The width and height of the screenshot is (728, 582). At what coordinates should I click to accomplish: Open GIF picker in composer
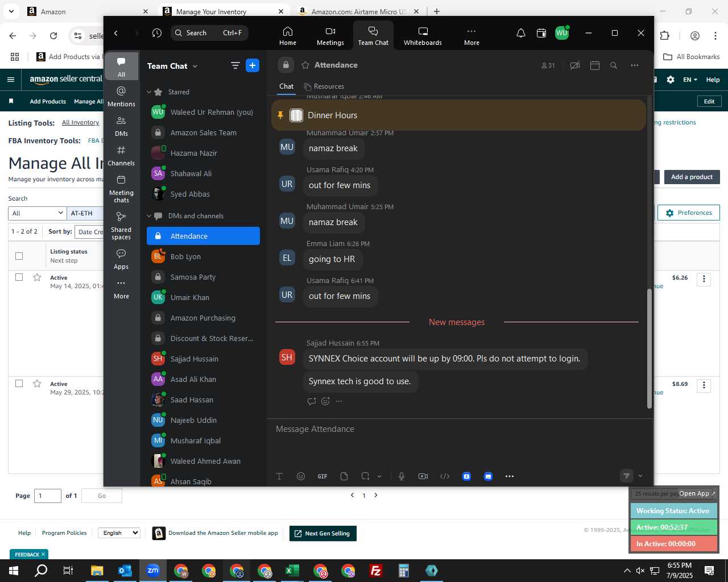tap(322, 476)
